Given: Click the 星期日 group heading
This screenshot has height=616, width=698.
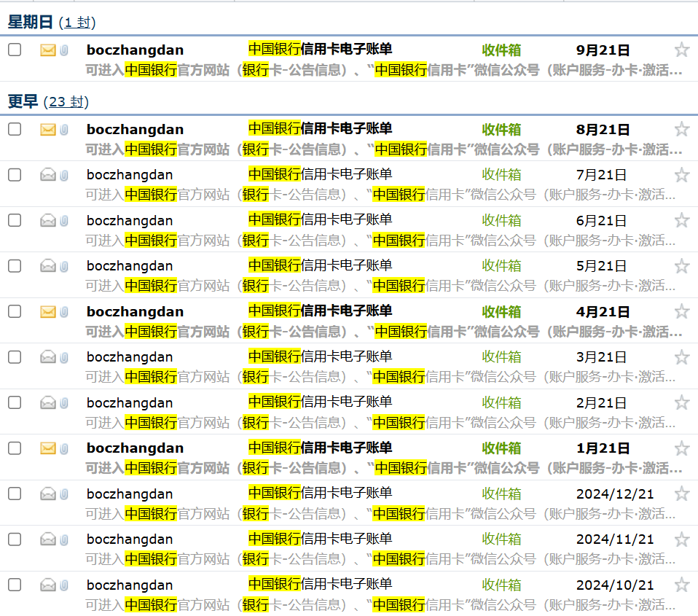Looking at the screenshot, I should 31,22.
